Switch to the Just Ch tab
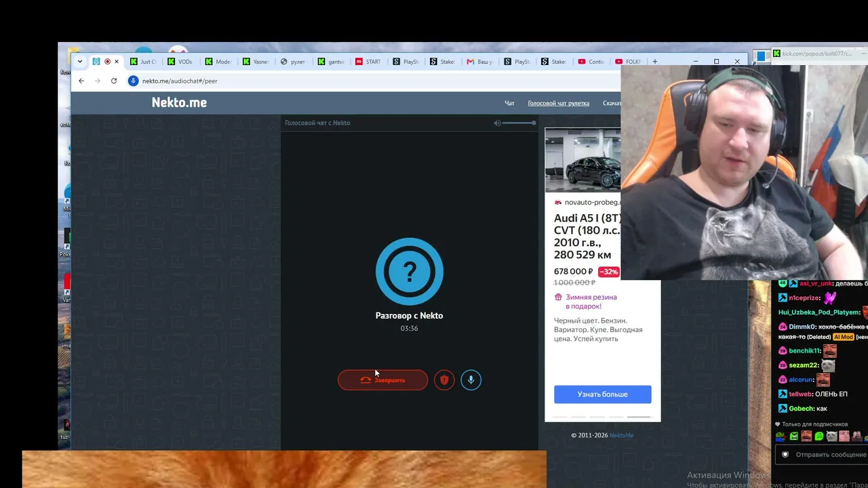 pos(143,62)
